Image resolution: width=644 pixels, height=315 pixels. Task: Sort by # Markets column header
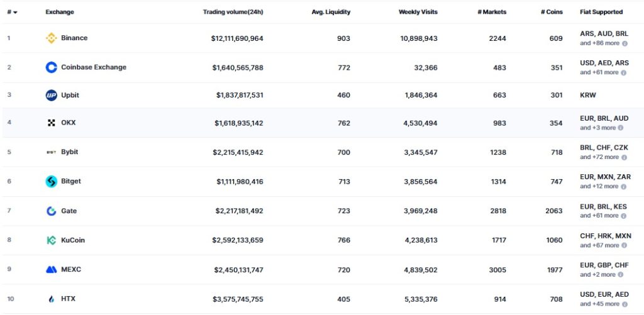click(x=492, y=12)
